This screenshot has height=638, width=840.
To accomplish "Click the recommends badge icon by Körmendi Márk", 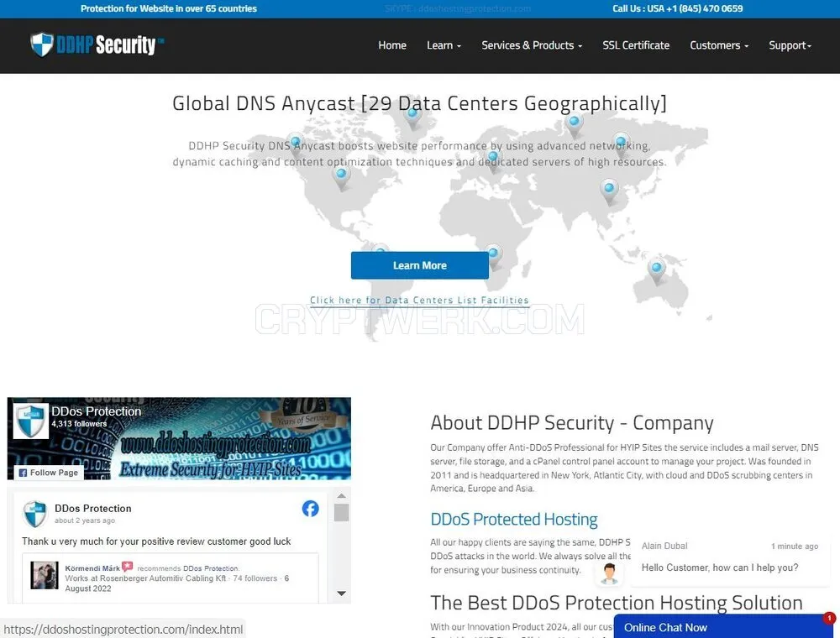I will [x=127, y=567].
